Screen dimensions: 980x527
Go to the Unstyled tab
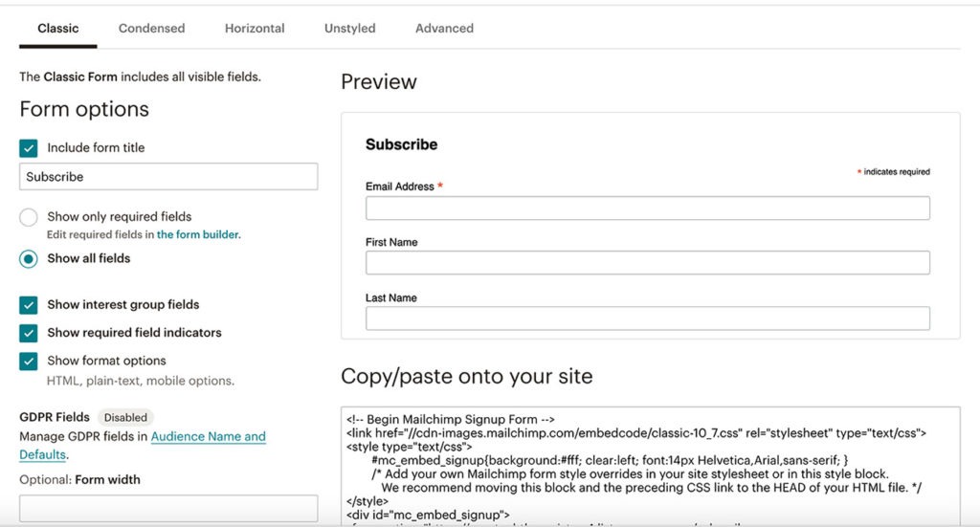[350, 28]
